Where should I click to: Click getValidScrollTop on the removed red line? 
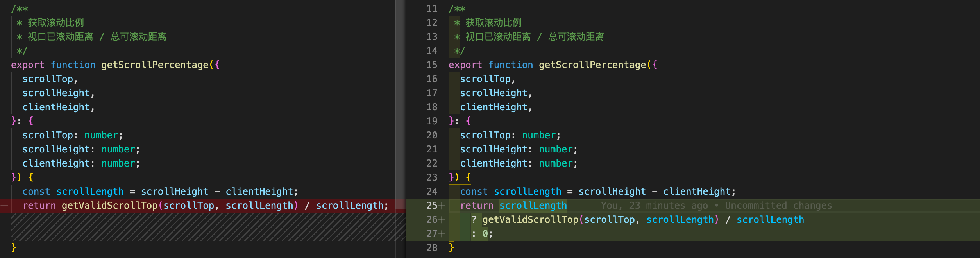[x=109, y=206]
